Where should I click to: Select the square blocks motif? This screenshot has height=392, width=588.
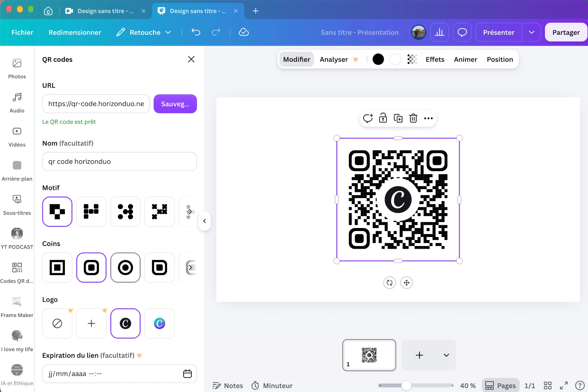coord(57,212)
